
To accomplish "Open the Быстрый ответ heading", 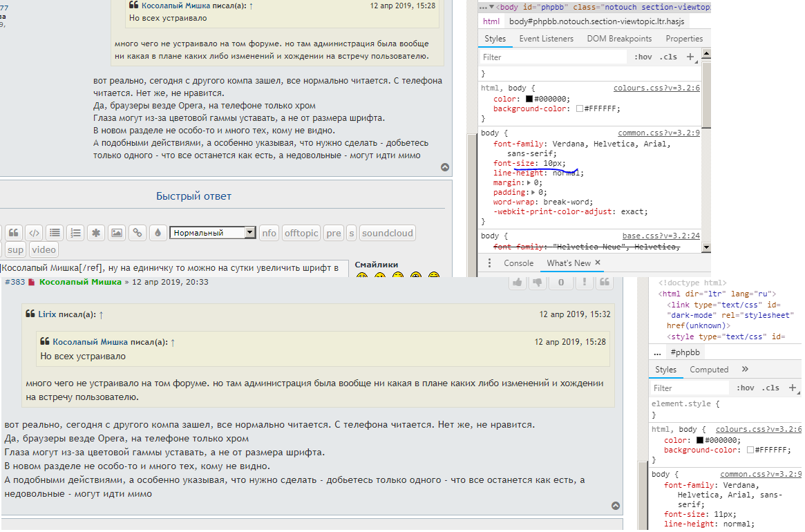I will pyautogui.click(x=193, y=196).
